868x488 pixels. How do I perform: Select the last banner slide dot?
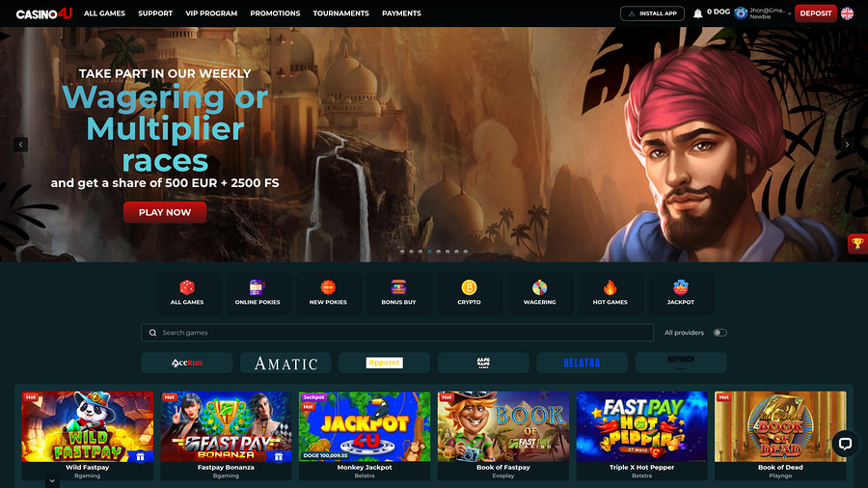point(466,252)
